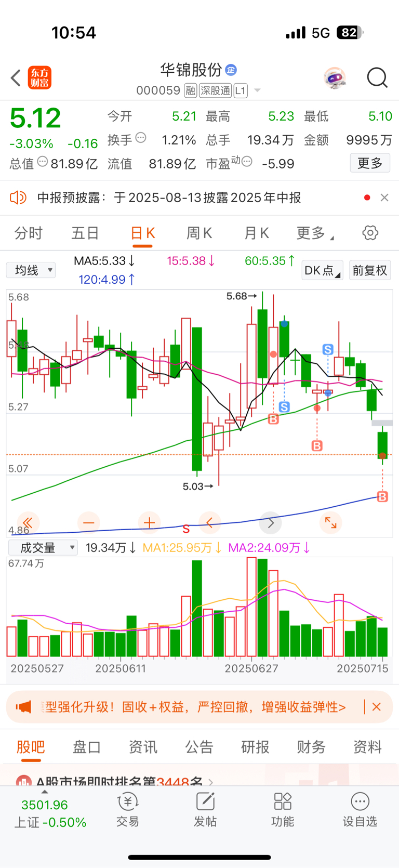Switch to the 研报 tab
The image size is (399, 868).
[x=255, y=747]
